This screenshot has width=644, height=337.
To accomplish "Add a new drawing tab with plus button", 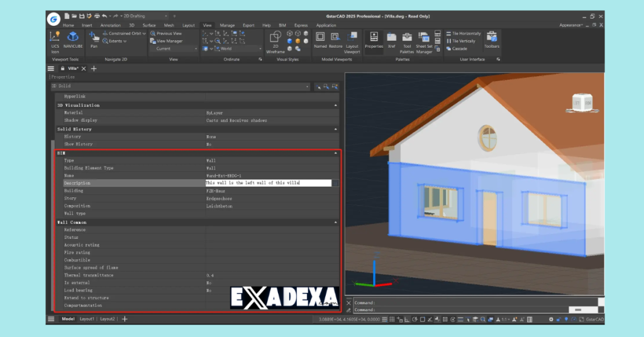I will click(x=94, y=69).
